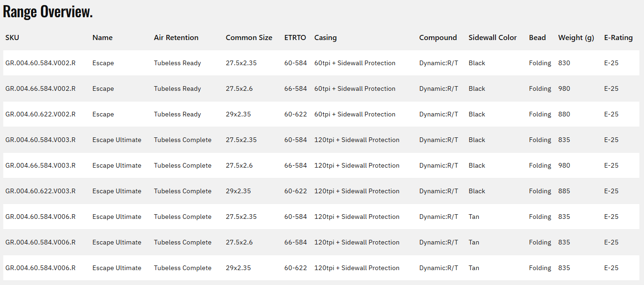Click the Range Overview heading
644x285 pixels.
[x=48, y=12]
